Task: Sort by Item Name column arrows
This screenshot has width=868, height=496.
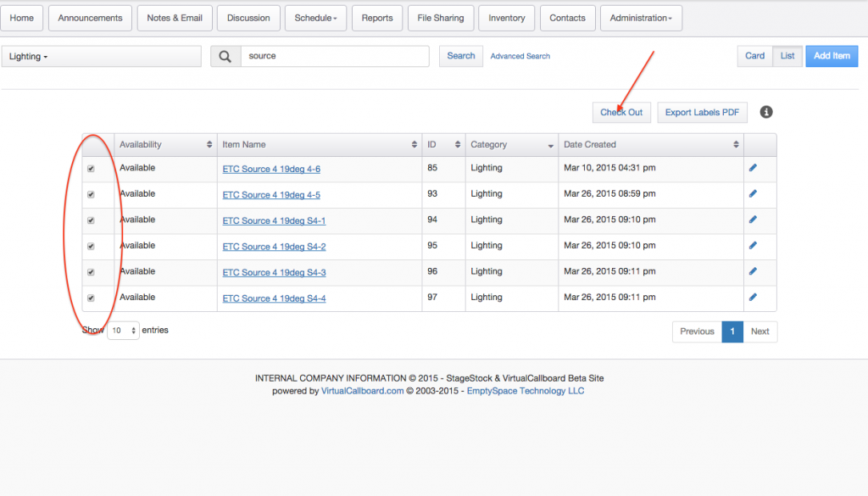Action: pyautogui.click(x=414, y=144)
